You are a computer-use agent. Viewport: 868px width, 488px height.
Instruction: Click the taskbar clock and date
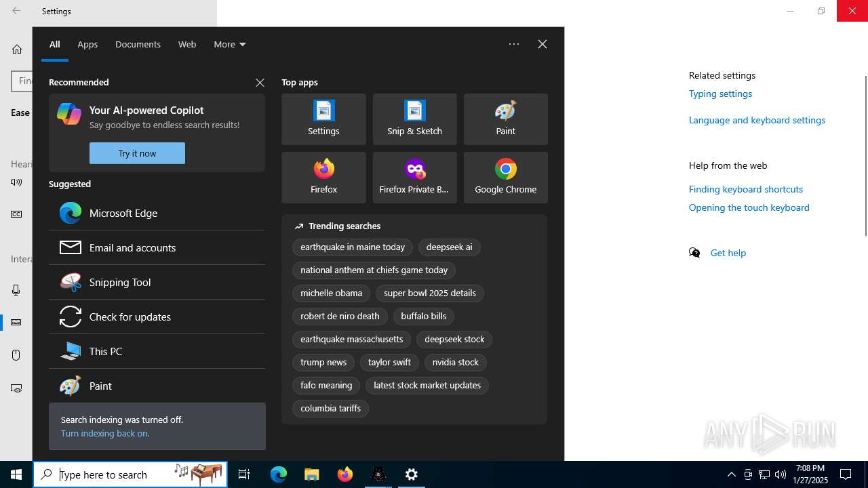[811, 474]
